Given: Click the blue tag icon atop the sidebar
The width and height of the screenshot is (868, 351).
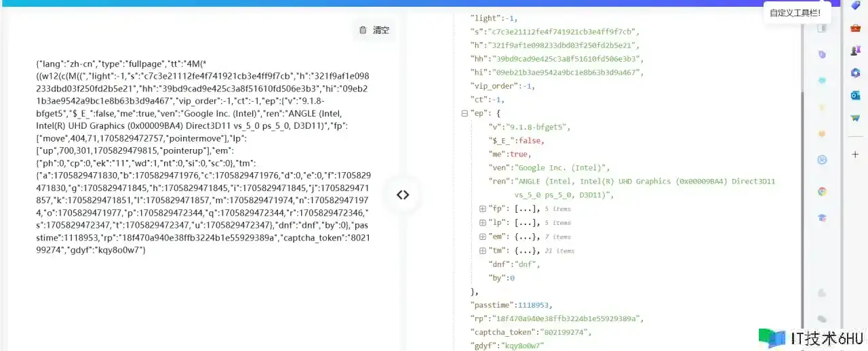Looking at the screenshot, I should (855, 5).
